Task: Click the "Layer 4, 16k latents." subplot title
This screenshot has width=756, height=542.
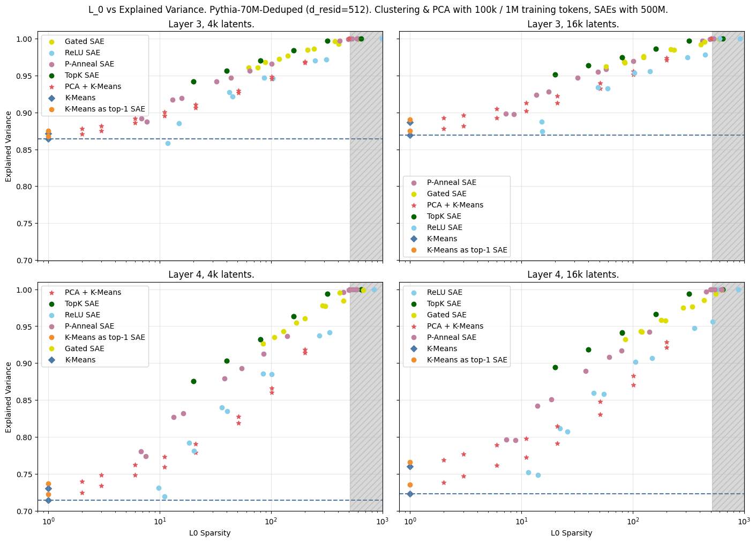Action: pos(573,275)
